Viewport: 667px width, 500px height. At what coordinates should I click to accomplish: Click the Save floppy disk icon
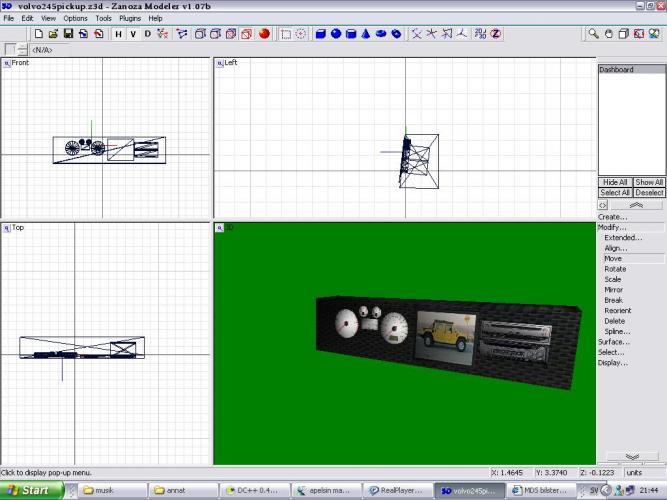pos(68,34)
